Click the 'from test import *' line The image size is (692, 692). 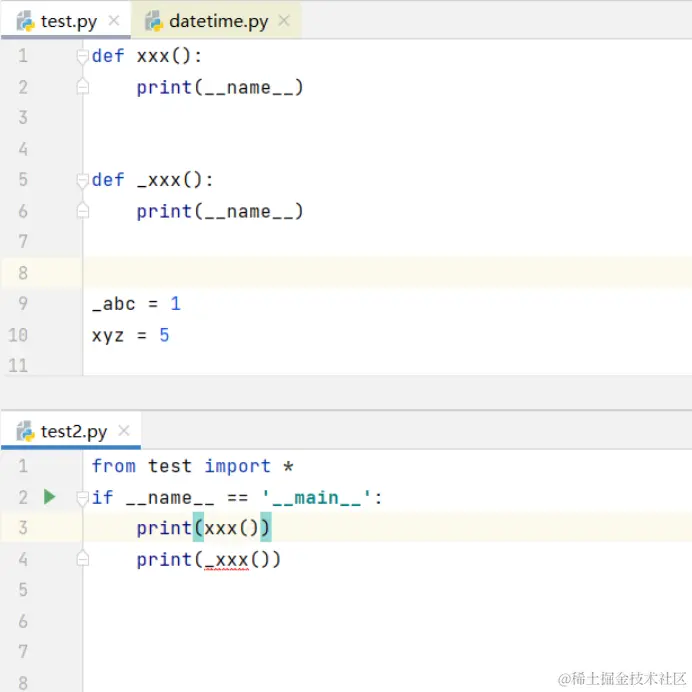(x=192, y=466)
